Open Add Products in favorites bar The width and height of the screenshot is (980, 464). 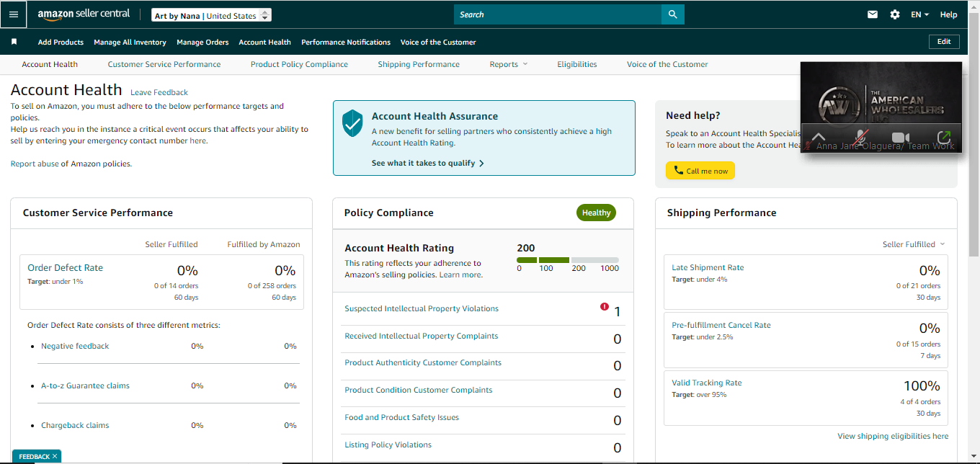click(61, 43)
